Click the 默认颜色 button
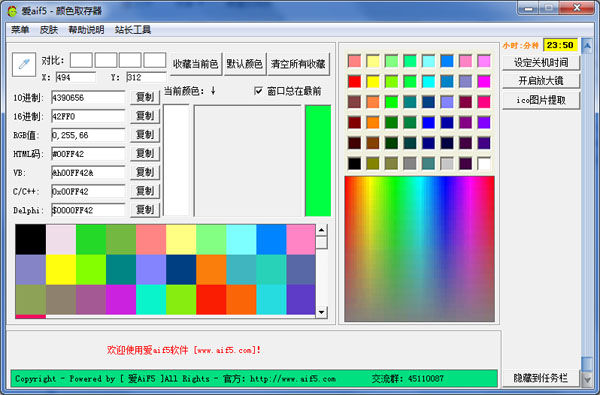Viewport: 600px width, 395px height. tap(245, 64)
